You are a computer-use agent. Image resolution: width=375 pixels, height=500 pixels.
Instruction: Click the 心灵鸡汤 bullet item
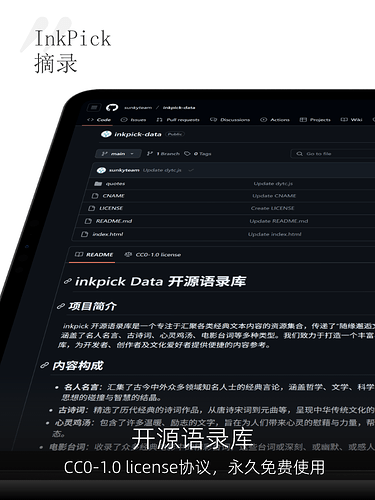[210, 428]
